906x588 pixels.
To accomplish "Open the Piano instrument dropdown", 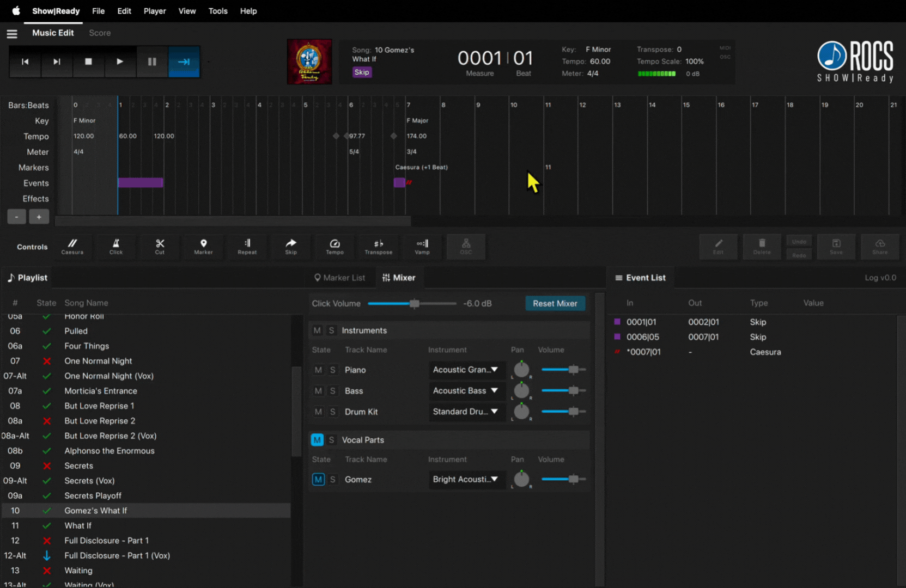I will pyautogui.click(x=466, y=370).
